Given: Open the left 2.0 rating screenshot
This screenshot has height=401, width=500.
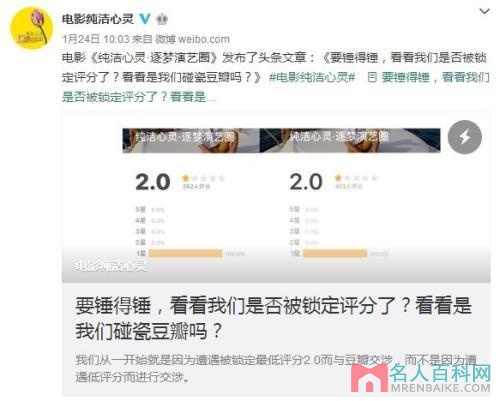Looking at the screenshot, I should click(x=191, y=194).
